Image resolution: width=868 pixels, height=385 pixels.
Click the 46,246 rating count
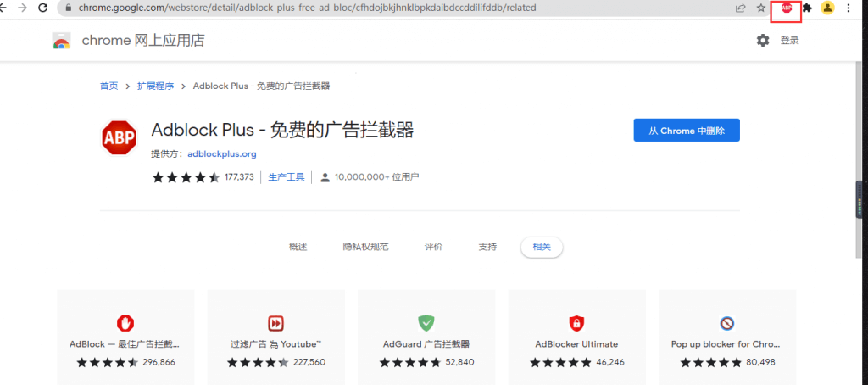[610, 363]
